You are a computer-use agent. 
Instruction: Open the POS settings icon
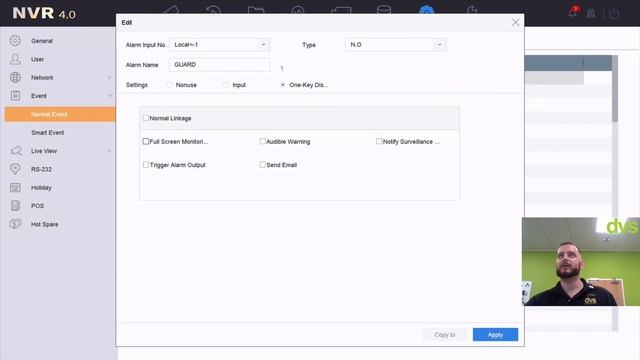click(15, 206)
